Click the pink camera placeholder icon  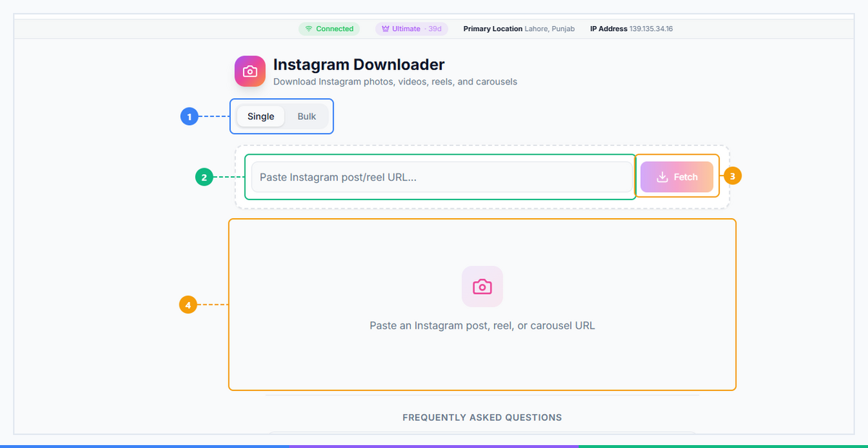pyautogui.click(x=482, y=287)
